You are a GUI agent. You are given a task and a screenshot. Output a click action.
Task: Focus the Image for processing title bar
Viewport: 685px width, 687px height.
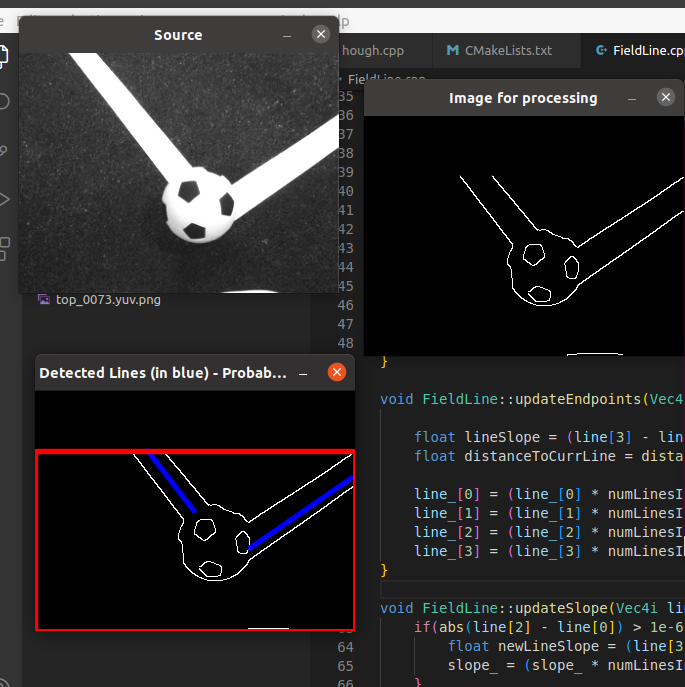522,98
